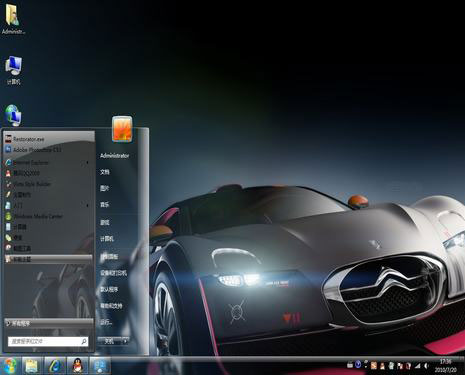Launch Restorator.exe from the Start menu
This screenshot has height=375, width=465.
[x=49, y=139]
